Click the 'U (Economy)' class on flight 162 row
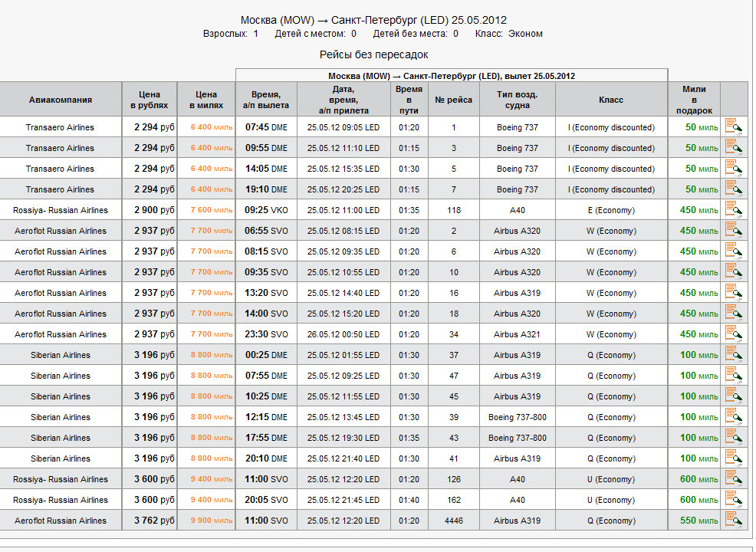 point(611,501)
